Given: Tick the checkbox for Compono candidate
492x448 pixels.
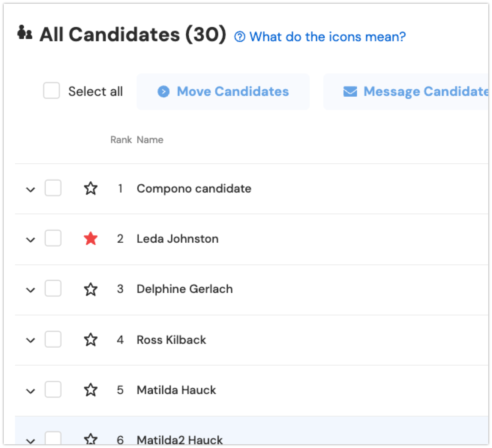Looking at the screenshot, I should pyautogui.click(x=53, y=188).
